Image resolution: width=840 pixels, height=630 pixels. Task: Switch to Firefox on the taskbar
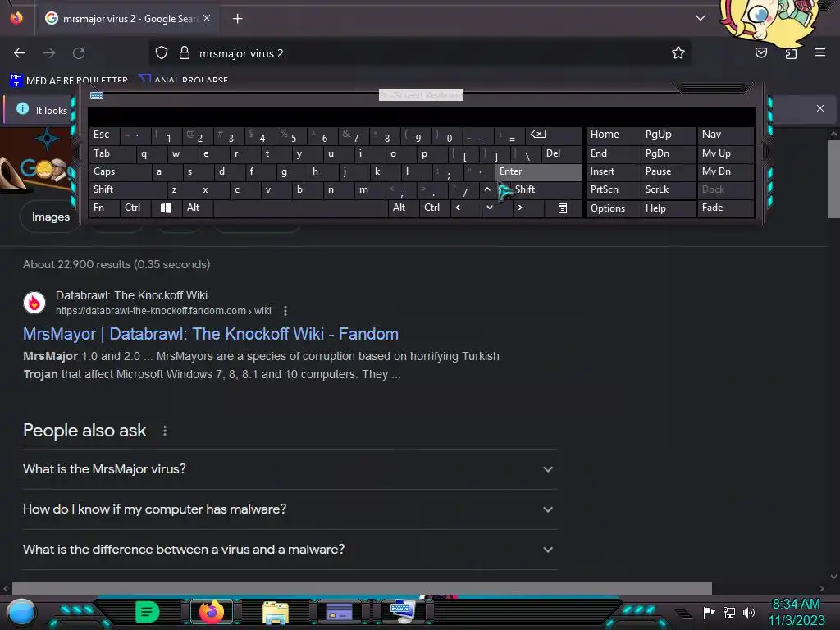click(x=211, y=612)
